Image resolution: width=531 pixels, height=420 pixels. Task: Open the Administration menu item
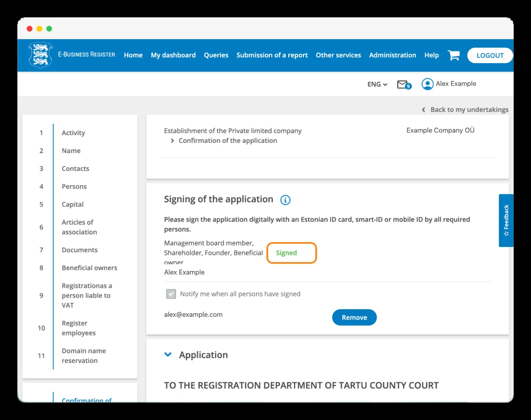point(393,55)
